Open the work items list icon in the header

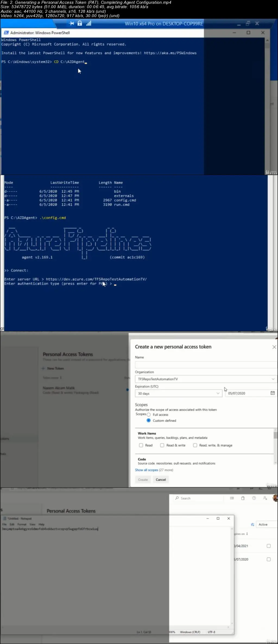232,498
